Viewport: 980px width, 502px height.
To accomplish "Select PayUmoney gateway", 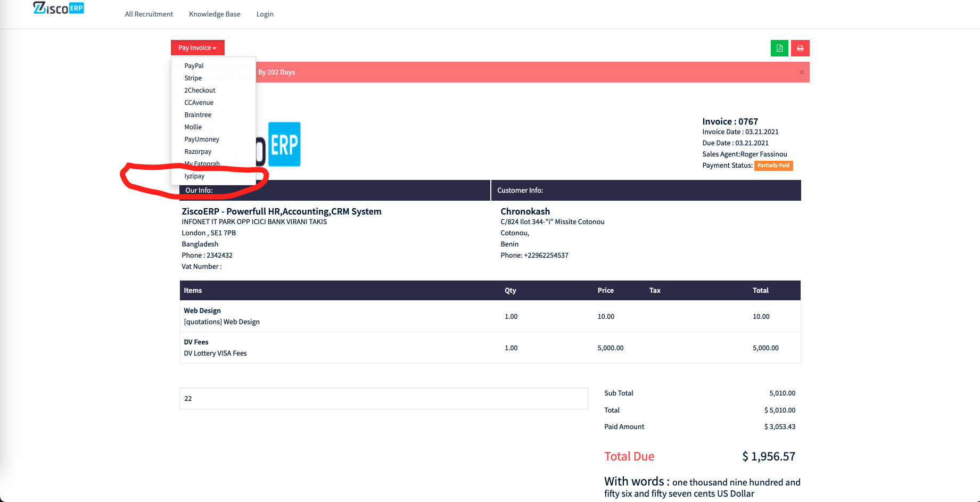I will tap(202, 139).
